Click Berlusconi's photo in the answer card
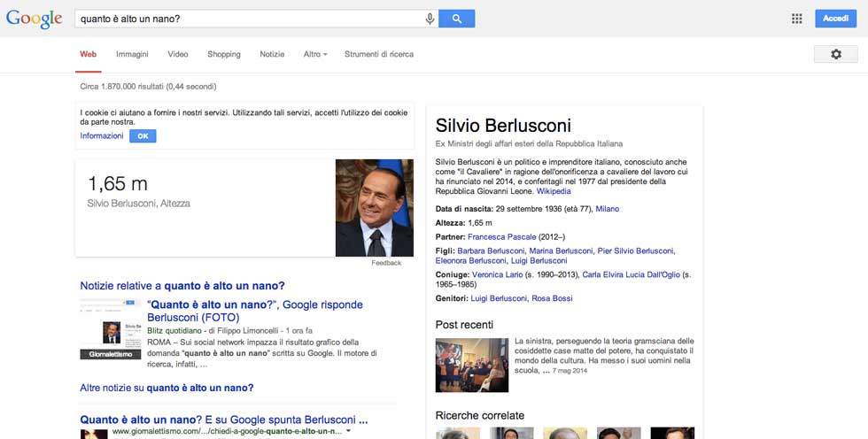The image size is (868, 439). click(x=374, y=208)
